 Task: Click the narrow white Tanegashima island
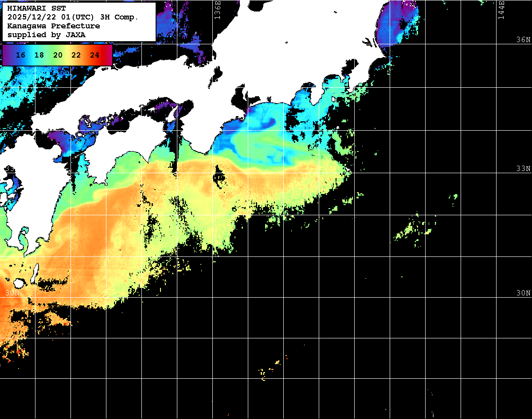click(35, 273)
